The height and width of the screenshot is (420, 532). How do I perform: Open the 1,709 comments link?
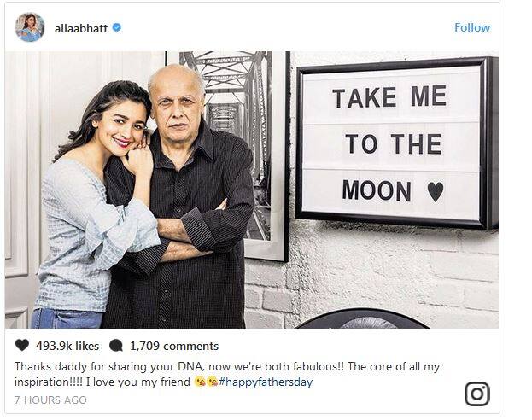174,346
